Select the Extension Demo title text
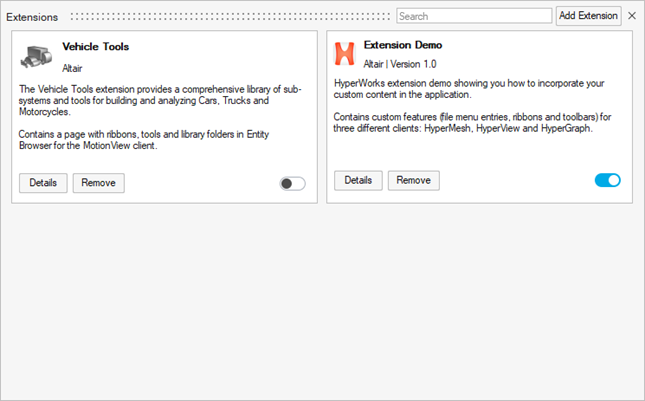This screenshot has width=645, height=401. (403, 45)
